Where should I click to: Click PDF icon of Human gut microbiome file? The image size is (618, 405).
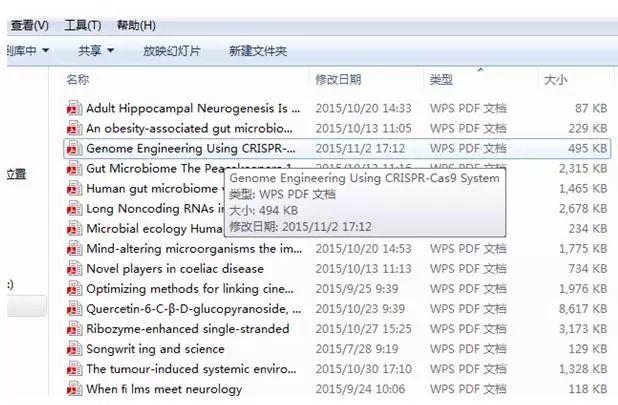(x=74, y=188)
